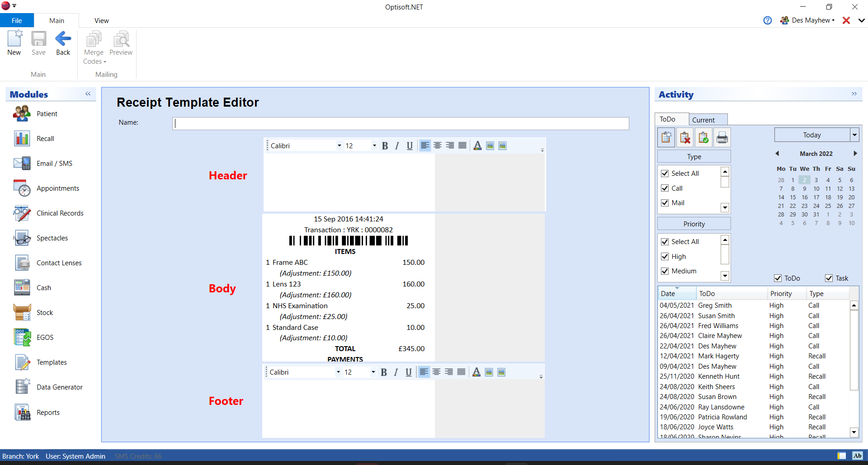Viewport: 868px width, 465px height.
Task: Justify text in the Header toolbar
Action: 462,146
